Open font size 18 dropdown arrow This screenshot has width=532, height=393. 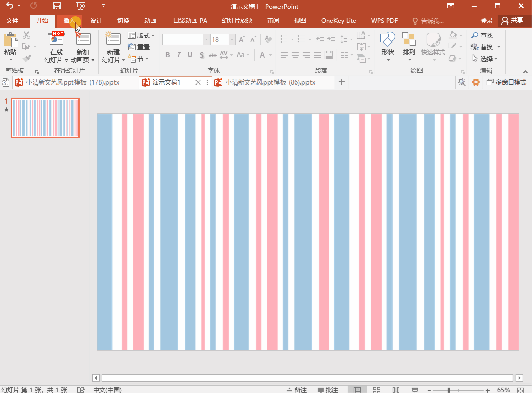coord(232,40)
